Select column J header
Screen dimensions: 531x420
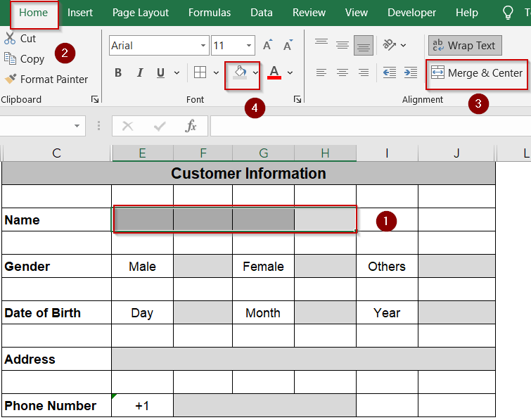click(456, 153)
